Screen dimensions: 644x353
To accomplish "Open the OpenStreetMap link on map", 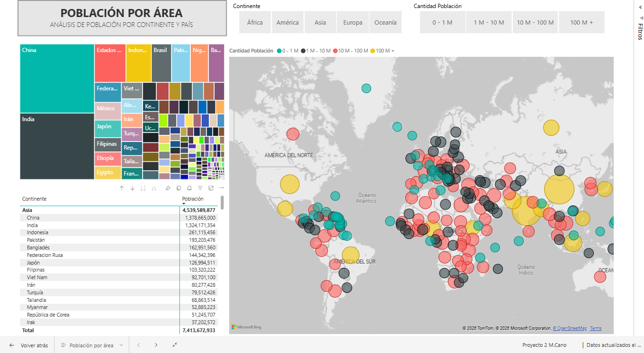I will (x=570, y=328).
